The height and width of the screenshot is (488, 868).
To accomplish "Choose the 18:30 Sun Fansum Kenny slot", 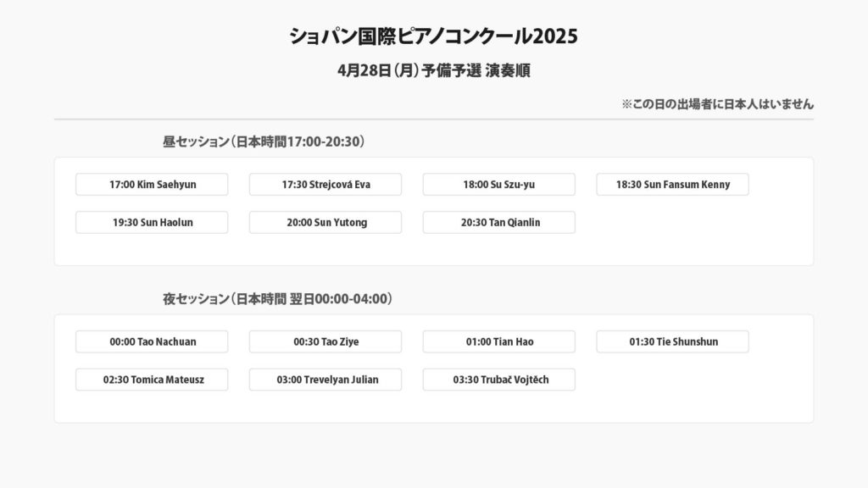I will (672, 185).
